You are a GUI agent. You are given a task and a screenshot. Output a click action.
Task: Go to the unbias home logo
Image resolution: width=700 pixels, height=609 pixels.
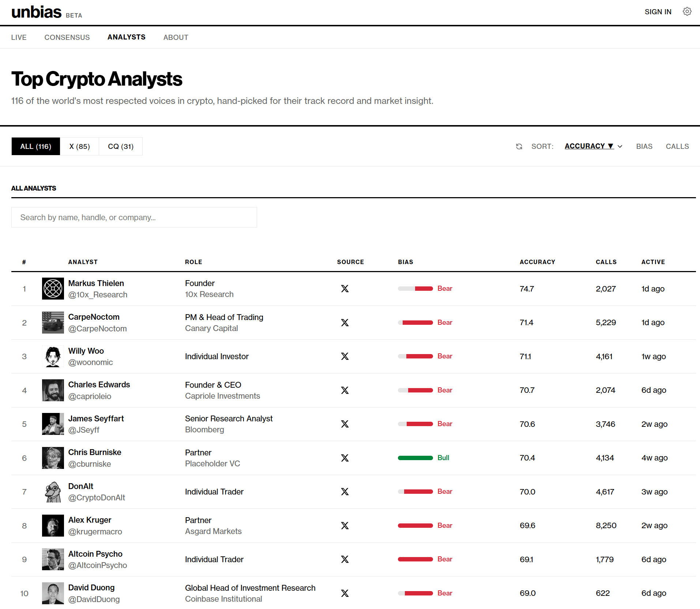click(37, 12)
